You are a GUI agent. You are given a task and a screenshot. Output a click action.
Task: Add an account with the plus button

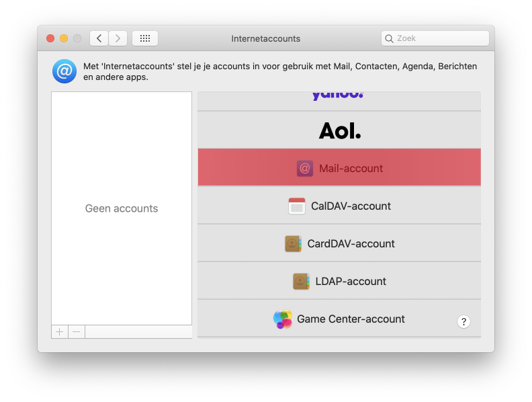pyautogui.click(x=60, y=331)
